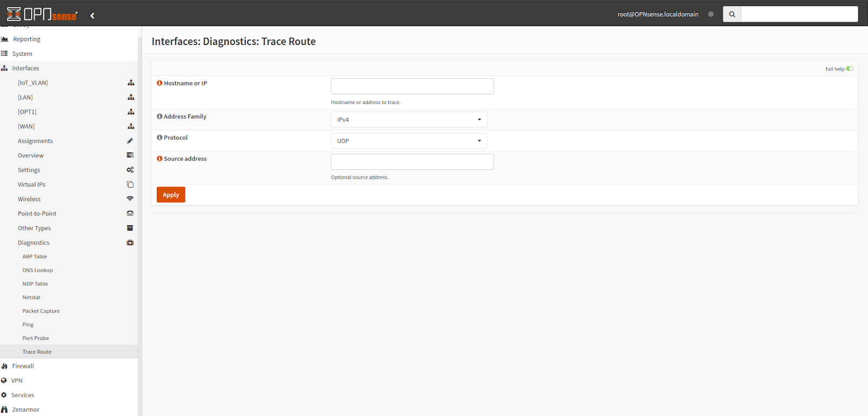Open the [IoT_VLAN] interface link

pyautogui.click(x=33, y=82)
